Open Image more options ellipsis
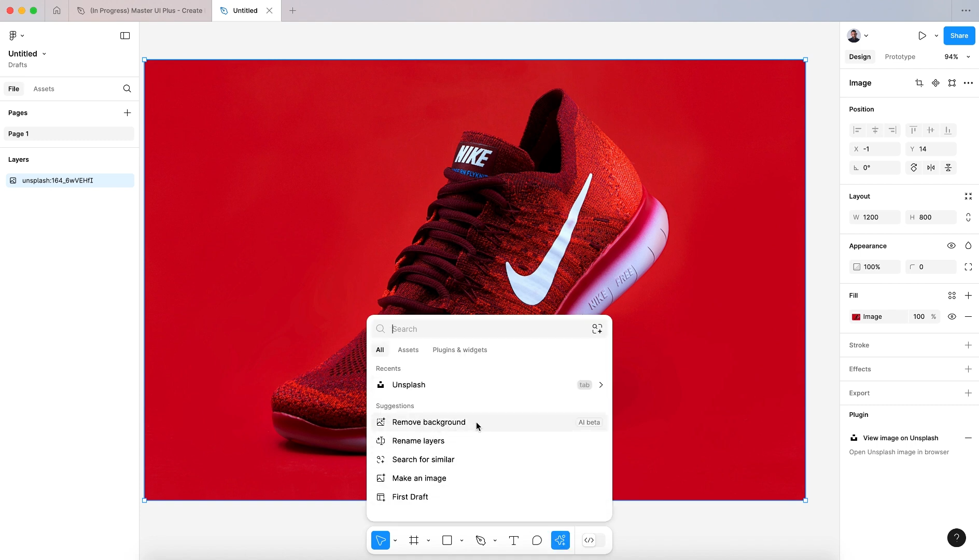The height and width of the screenshot is (560, 979). tap(968, 83)
